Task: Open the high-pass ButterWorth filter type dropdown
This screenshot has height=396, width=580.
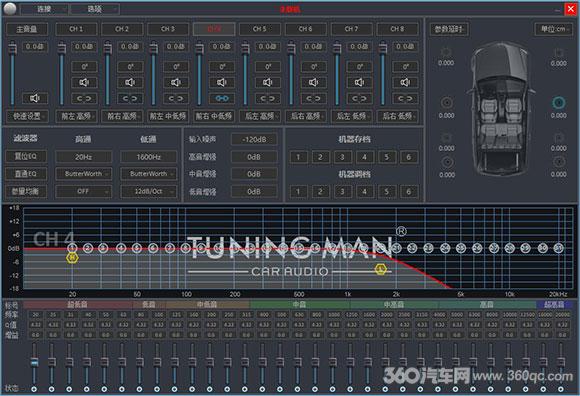Action: (x=84, y=174)
